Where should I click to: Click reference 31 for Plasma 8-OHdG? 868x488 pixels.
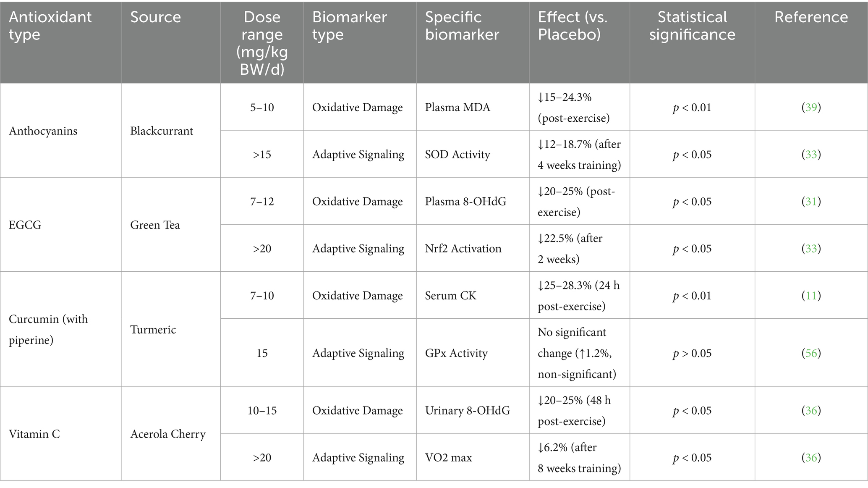point(811,202)
